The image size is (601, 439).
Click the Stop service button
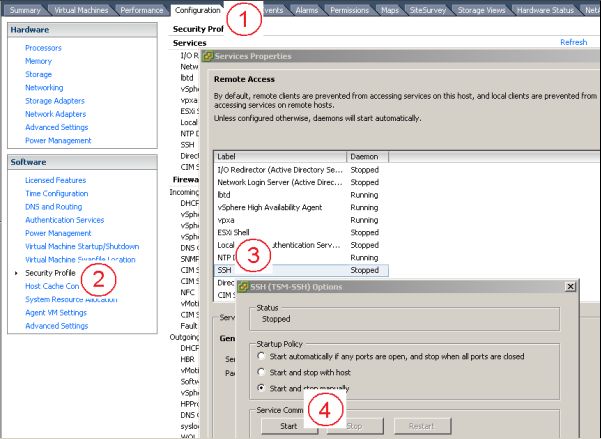[x=355, y=426]
